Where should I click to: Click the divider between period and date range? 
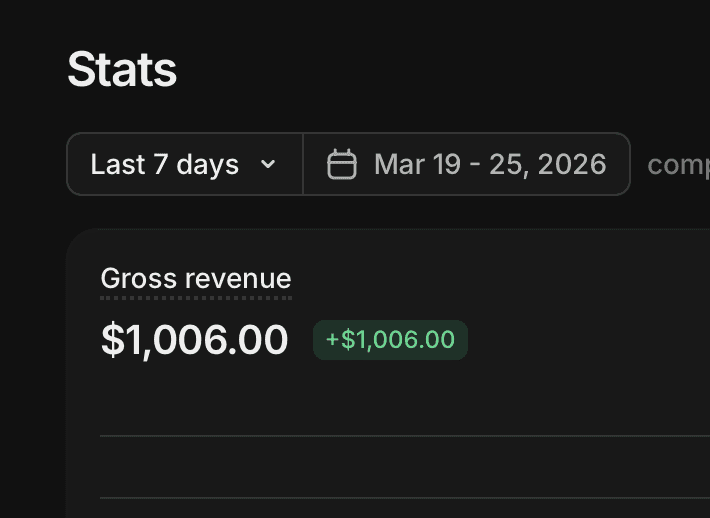point(303,164)
